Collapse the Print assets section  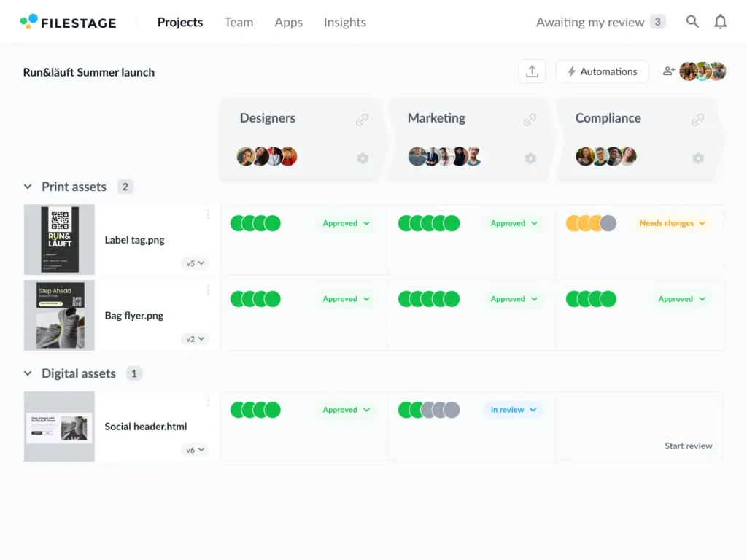tap(28, 187)
